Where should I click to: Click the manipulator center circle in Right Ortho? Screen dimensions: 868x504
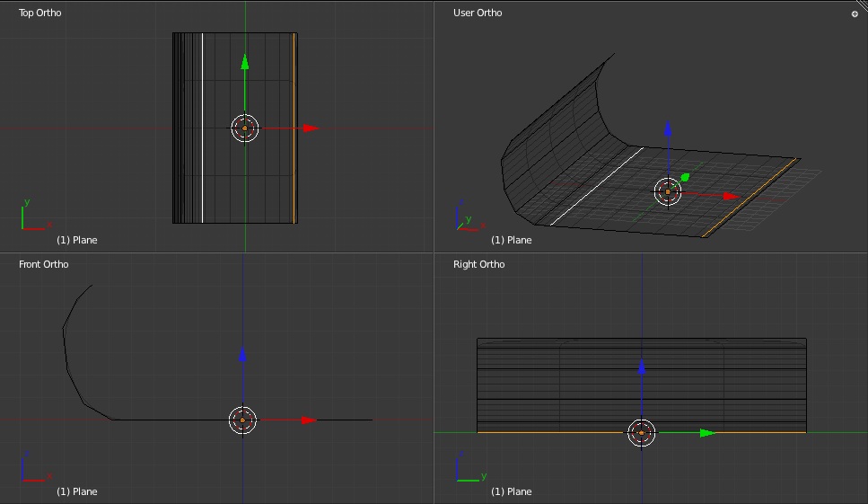[642, 432]
